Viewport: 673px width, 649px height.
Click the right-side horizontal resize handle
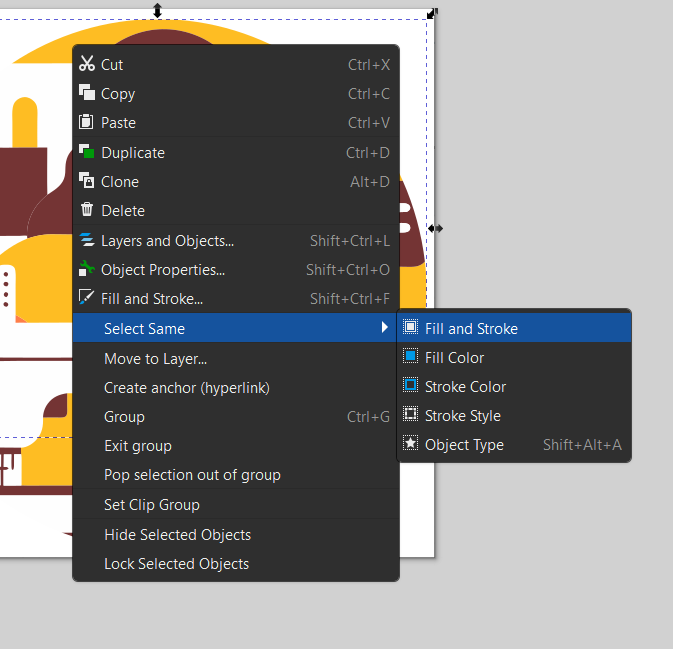pos(435,228)
